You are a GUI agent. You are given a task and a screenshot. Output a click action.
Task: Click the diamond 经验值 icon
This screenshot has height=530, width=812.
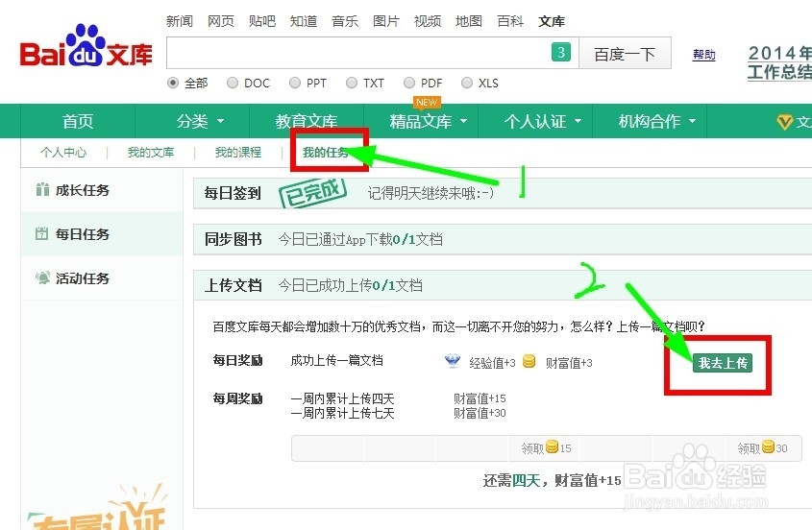click(453, 361)
